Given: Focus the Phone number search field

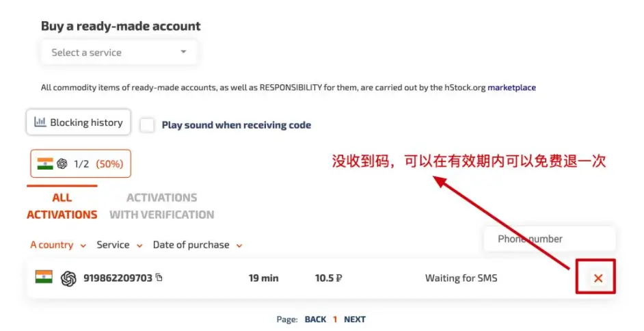Looking at the screenshot, I should 550,239.
